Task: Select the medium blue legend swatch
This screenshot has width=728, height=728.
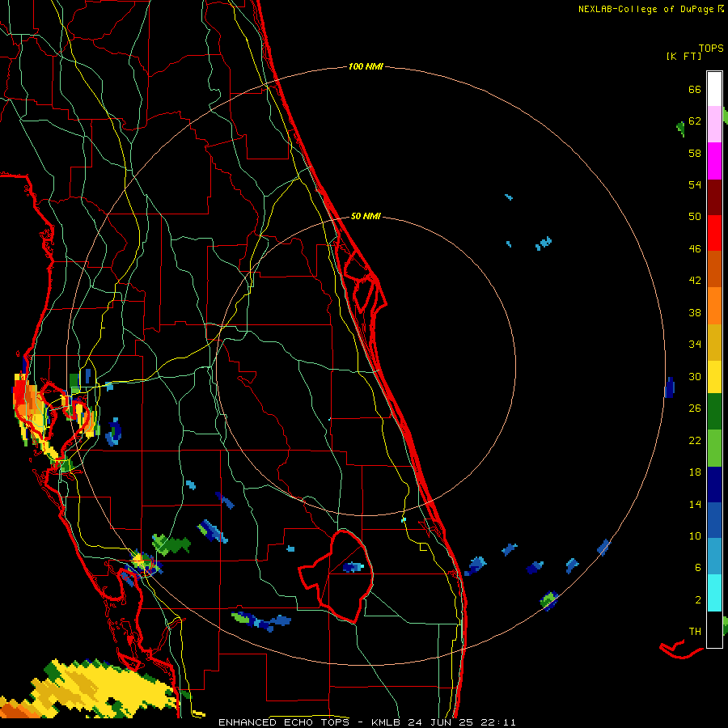Action: 714,520
